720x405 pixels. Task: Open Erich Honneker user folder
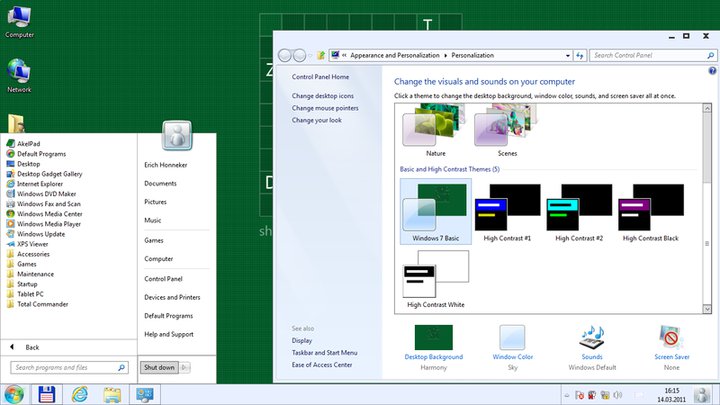(x=166, y=165)
